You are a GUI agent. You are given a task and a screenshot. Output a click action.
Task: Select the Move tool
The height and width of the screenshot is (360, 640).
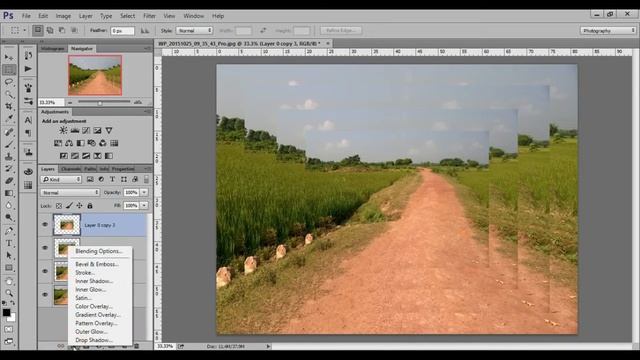point(9,57)
